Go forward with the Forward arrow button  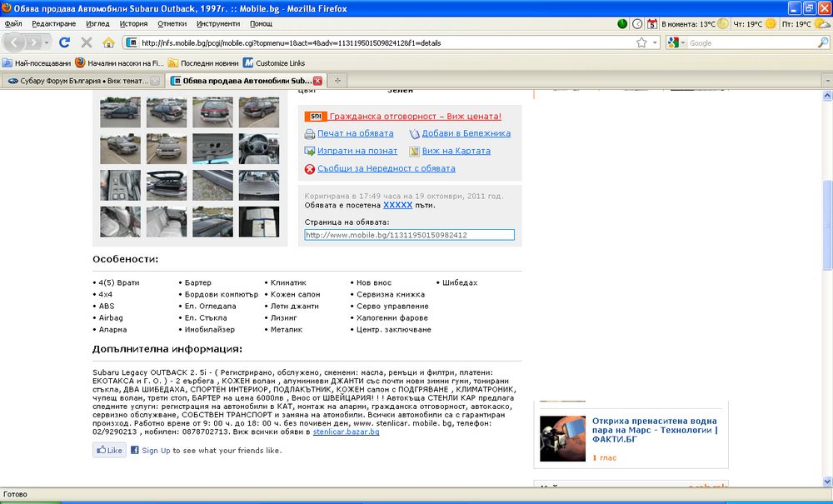[33, 42]
